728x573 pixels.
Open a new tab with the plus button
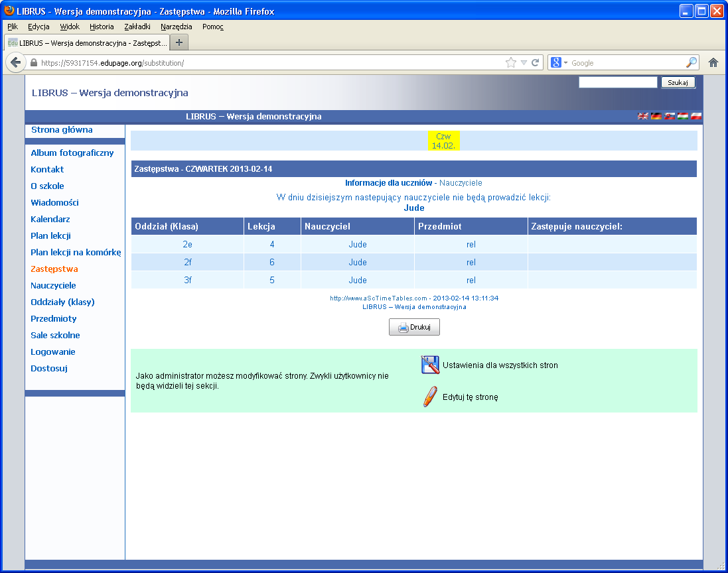(179, 42)
